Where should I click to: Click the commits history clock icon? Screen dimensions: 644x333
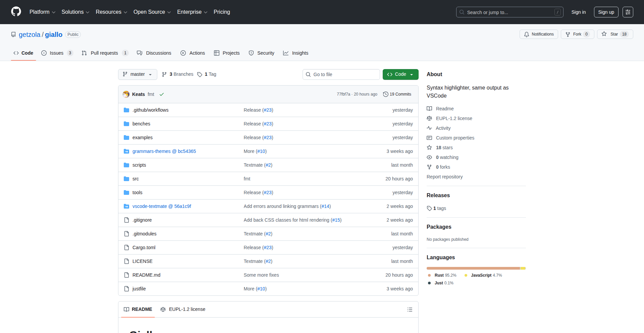pyautogui.click(x=385, y=95)
